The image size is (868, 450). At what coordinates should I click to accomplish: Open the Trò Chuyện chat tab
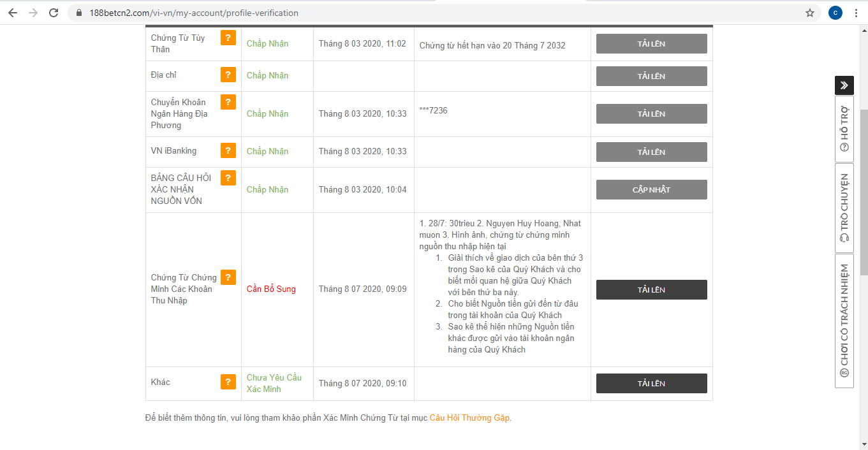tap(844, 208)
